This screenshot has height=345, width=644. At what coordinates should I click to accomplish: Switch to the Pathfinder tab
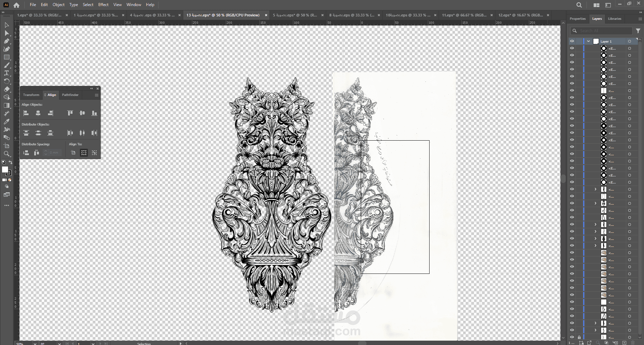coord(70,95)
